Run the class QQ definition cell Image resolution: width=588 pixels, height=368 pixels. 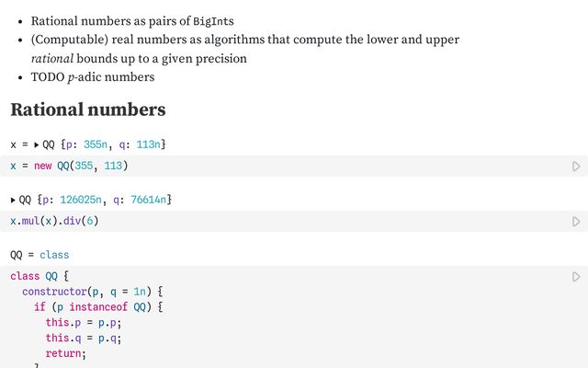pyautogui.click(x=576, y=277)
